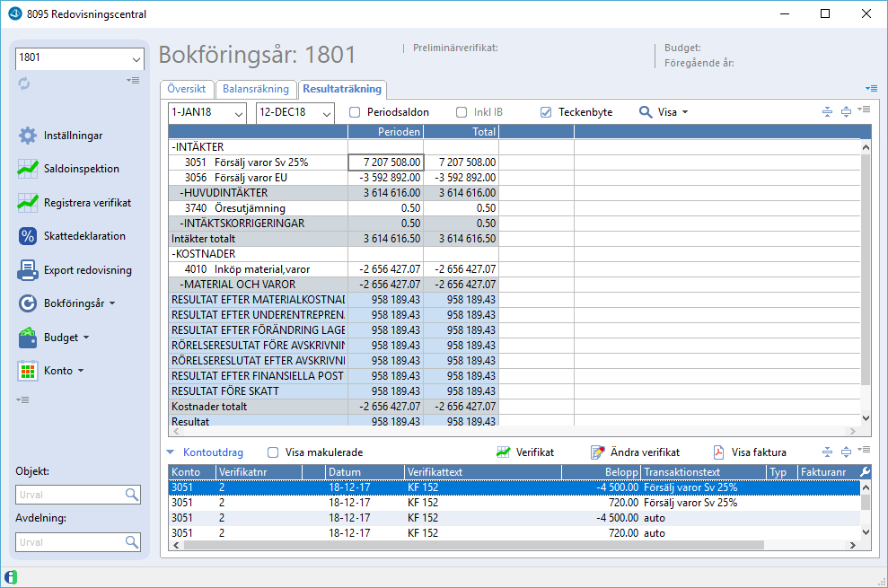Open the 12-DEC18 end date dropdown
The width and height of the screenshot is (888, 588).
[327, 113]
